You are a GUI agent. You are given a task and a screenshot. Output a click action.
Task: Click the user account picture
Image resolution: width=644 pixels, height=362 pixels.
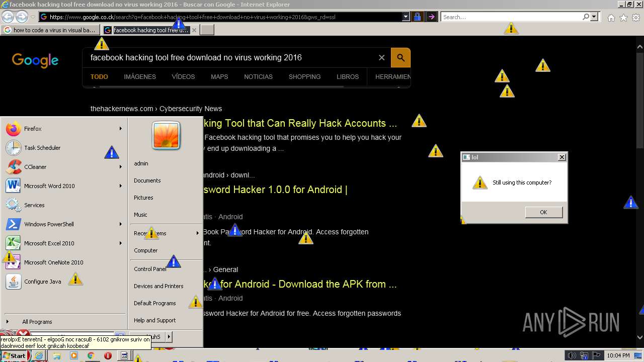tap(166, 136)
